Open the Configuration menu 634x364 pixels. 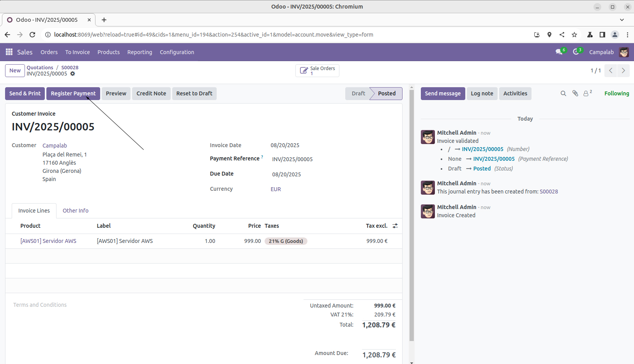[x=177, y=52]
